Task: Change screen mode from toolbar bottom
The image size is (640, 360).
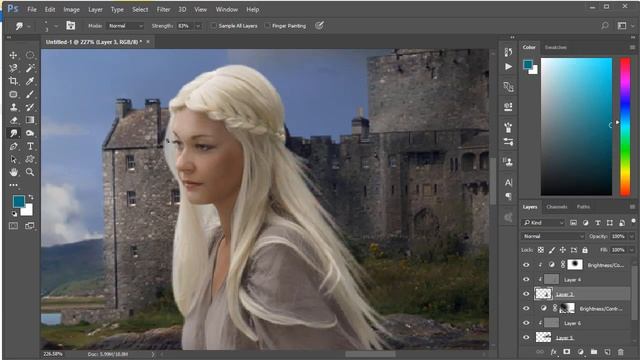Action: tap(30, 226)
